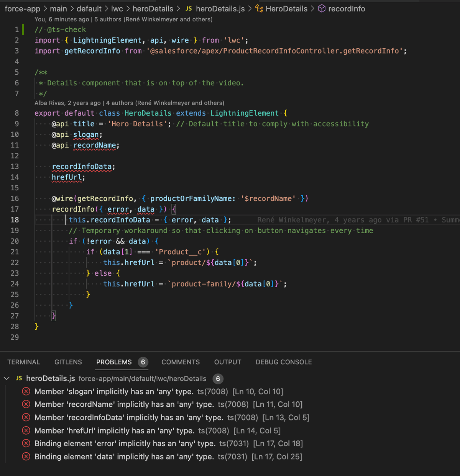The image size is (460, 476).
Task: Click path 'force-app/main/default/lwc/heroDetails' in Problems
Action: coord(143,379)
